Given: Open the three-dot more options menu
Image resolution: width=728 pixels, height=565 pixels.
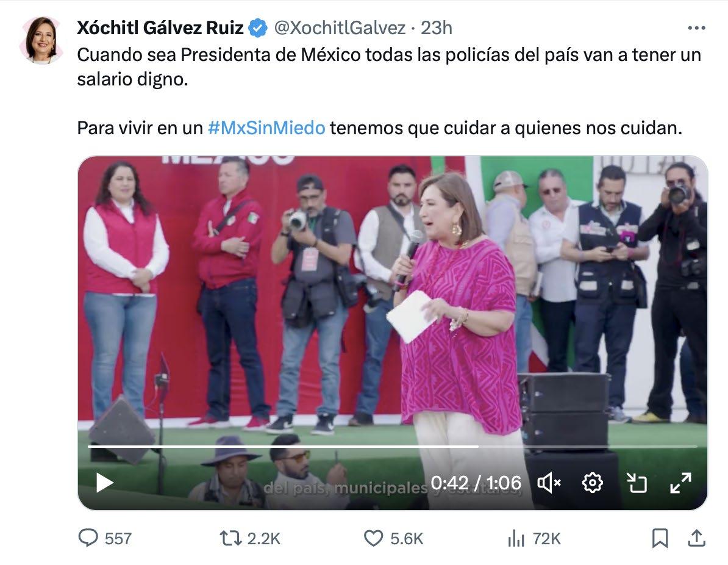Looking at the screenshot, I should [696, 28].
